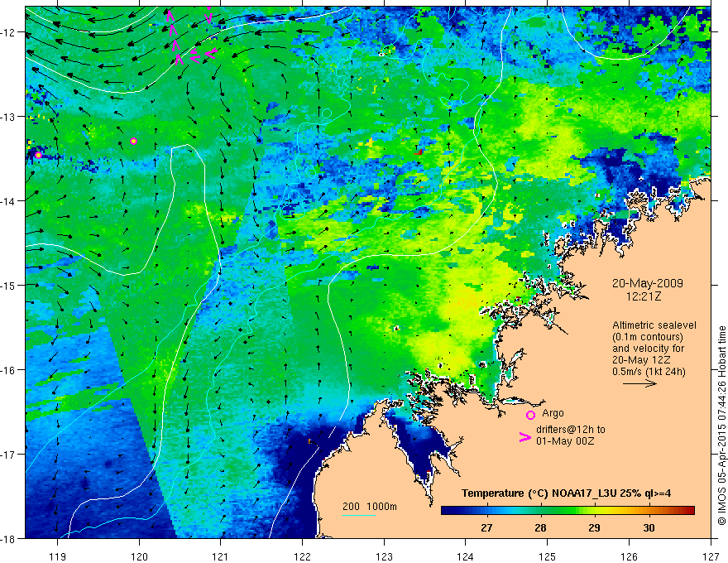This screenshot has height=563, width=728.
Task: Click the latitude axis label -15
Action: pyautogui.click(x=8, y=285)
